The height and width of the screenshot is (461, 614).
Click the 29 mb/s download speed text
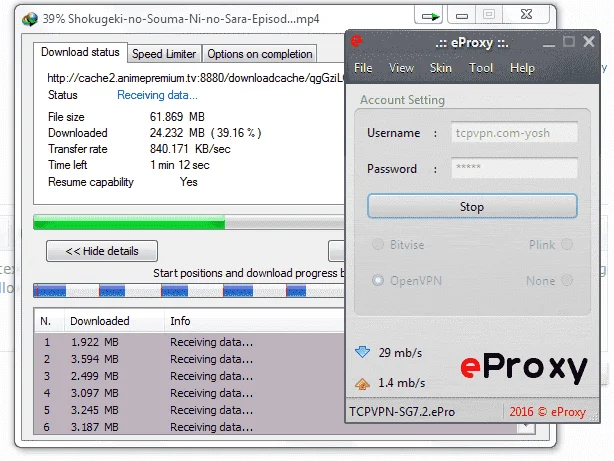pyautogui.click(x=400, y=353)
